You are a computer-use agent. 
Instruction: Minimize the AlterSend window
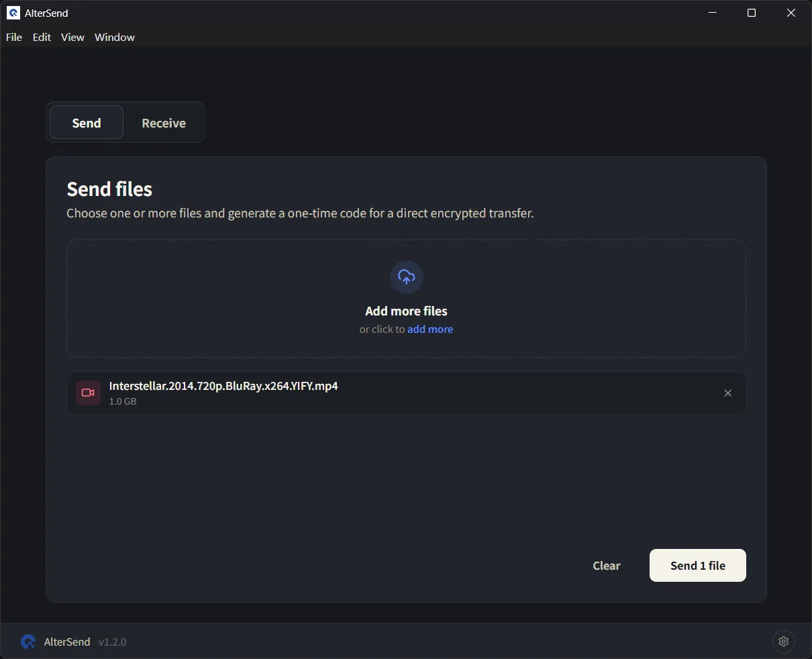[712, 13]
